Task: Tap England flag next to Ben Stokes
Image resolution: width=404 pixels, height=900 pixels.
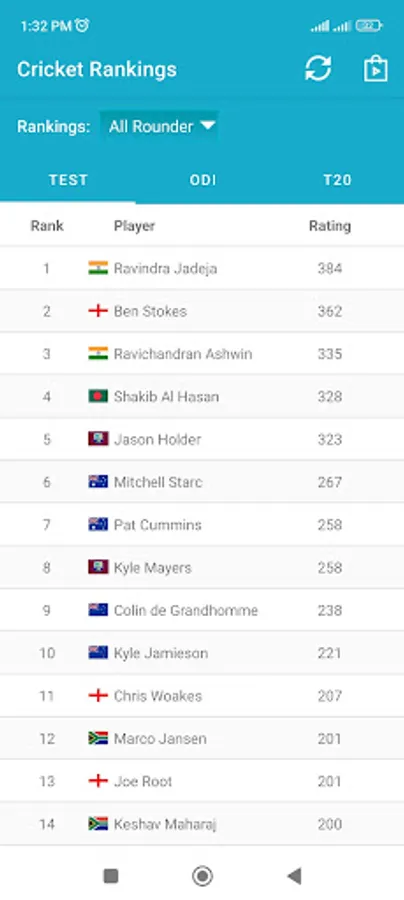Action: (98, 311)
